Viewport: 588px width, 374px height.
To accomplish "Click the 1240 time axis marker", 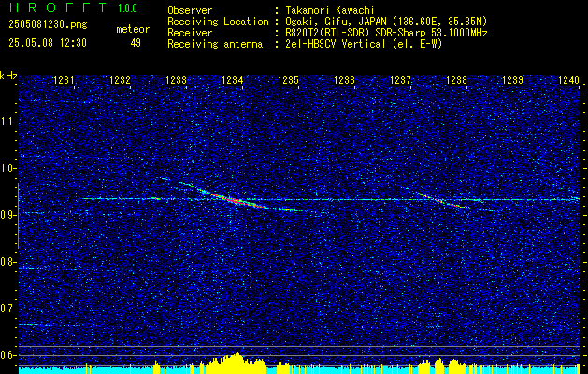I will click(568, 79).
